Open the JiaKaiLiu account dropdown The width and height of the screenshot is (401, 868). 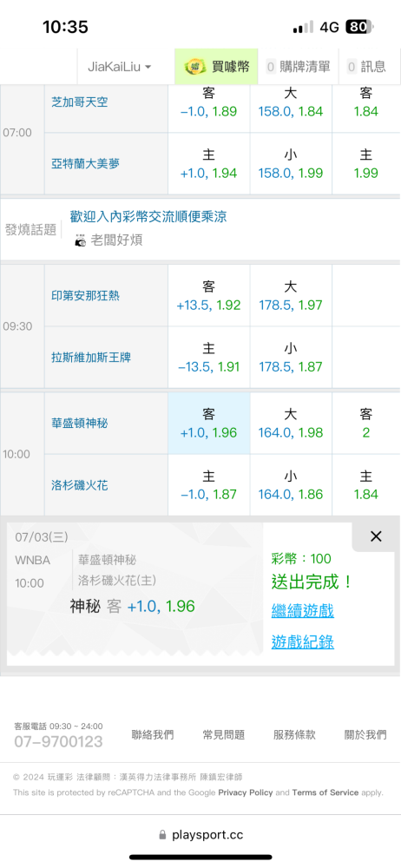(x=120, y=67)
